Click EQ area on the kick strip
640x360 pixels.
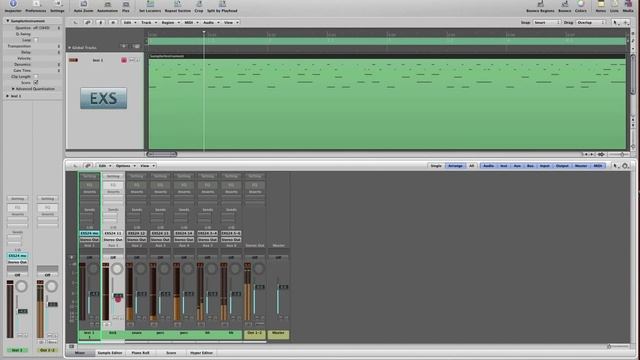point(113,185)
